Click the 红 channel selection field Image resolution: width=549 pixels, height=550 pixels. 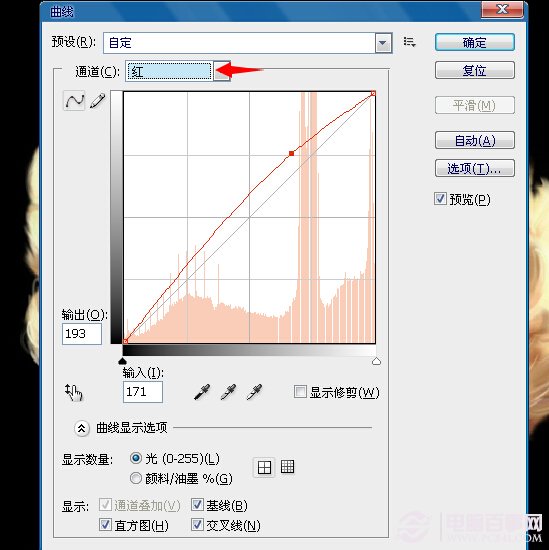click(x=170, y=72)
